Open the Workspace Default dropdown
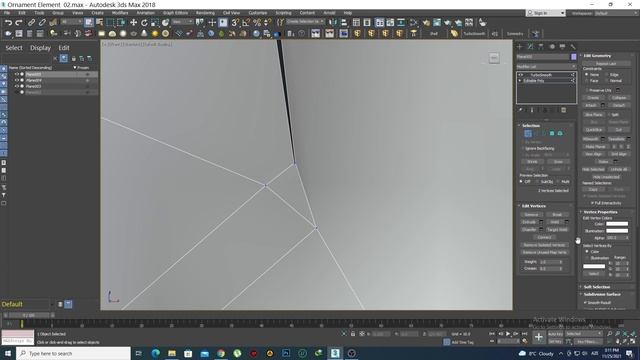The height and width of the screenshot is (360, 640). [616, 13]
